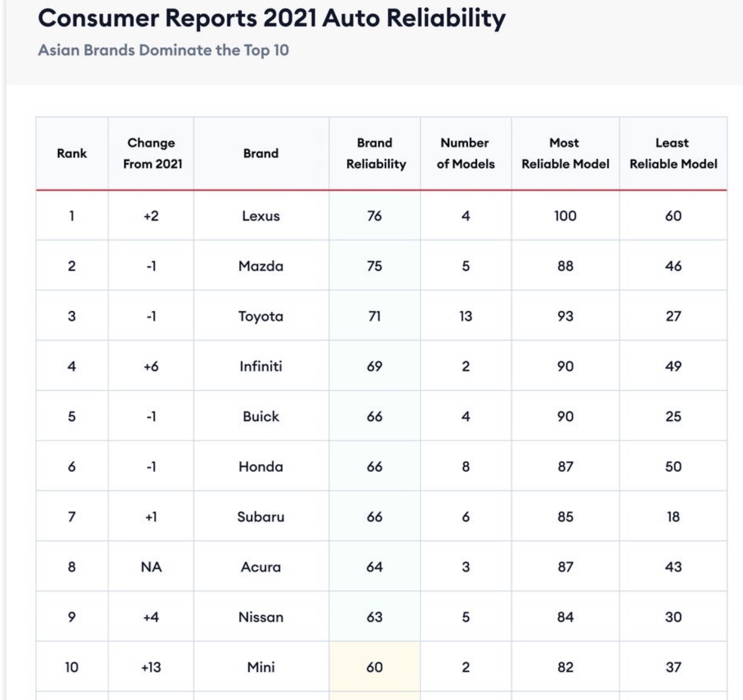Click the Asian Brands Dominate subtitle
Viewport: 743px width, 700px height.
tap(163, 50)
